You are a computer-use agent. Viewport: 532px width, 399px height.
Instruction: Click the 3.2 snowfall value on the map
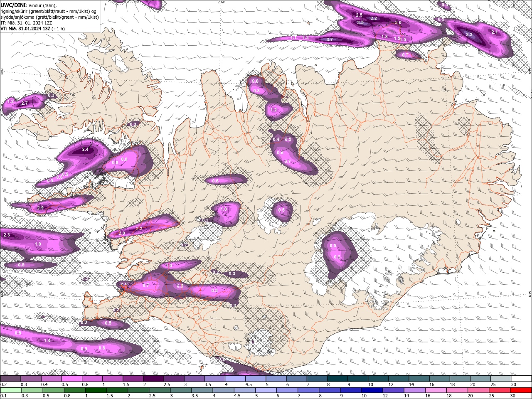[x=374, y=18]
